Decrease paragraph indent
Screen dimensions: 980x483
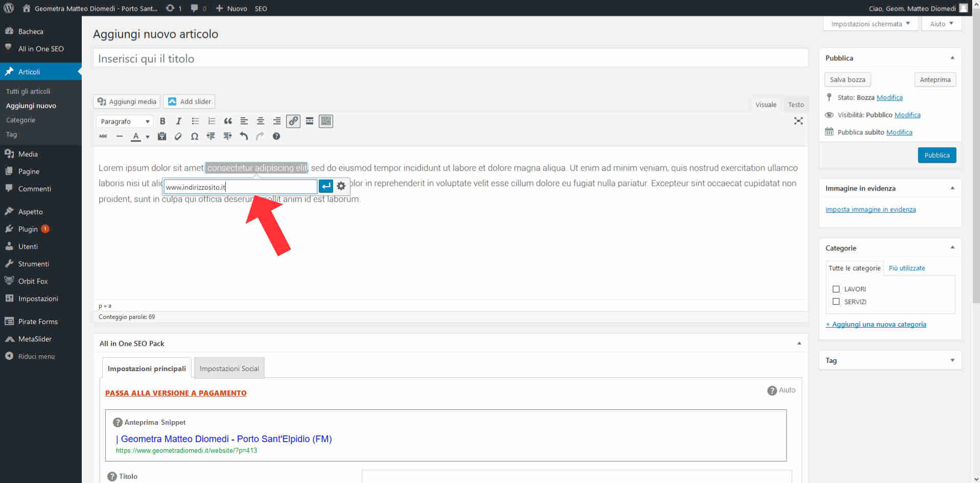pyautogui.click(x=211, y=136)
